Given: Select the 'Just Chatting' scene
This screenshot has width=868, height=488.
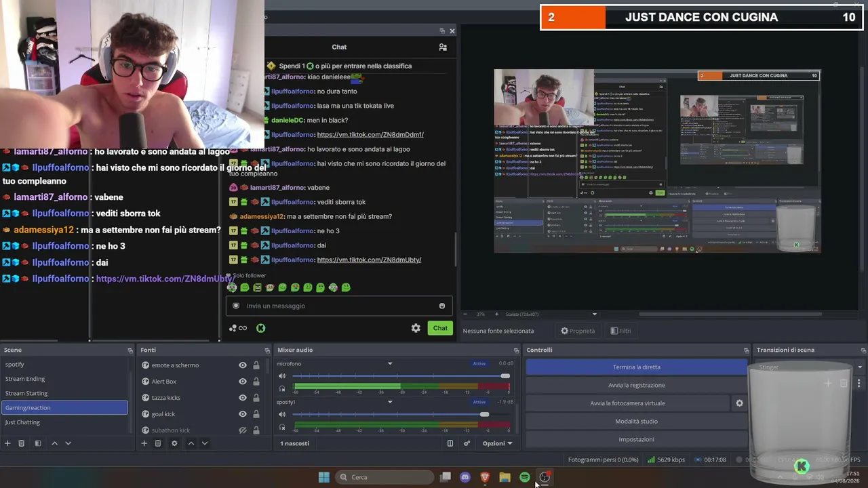Looking at the screenshot, I should tap(64, 422).
